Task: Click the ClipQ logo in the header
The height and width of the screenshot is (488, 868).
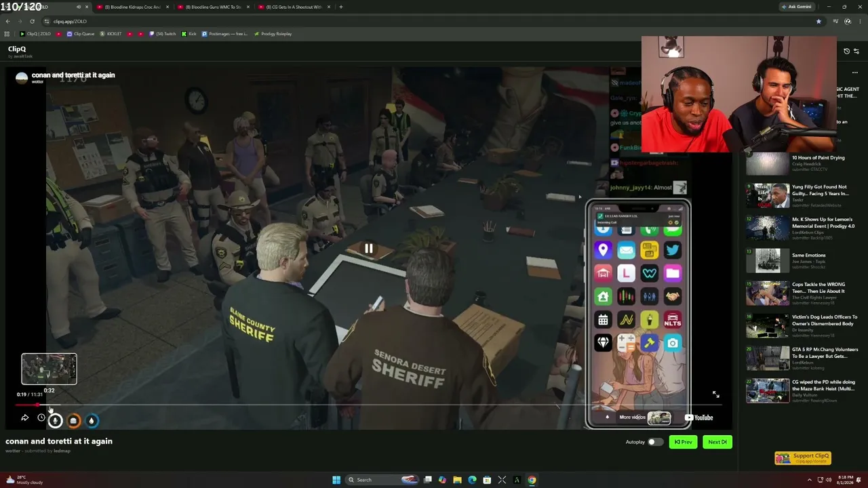Action: click(17, 49)
